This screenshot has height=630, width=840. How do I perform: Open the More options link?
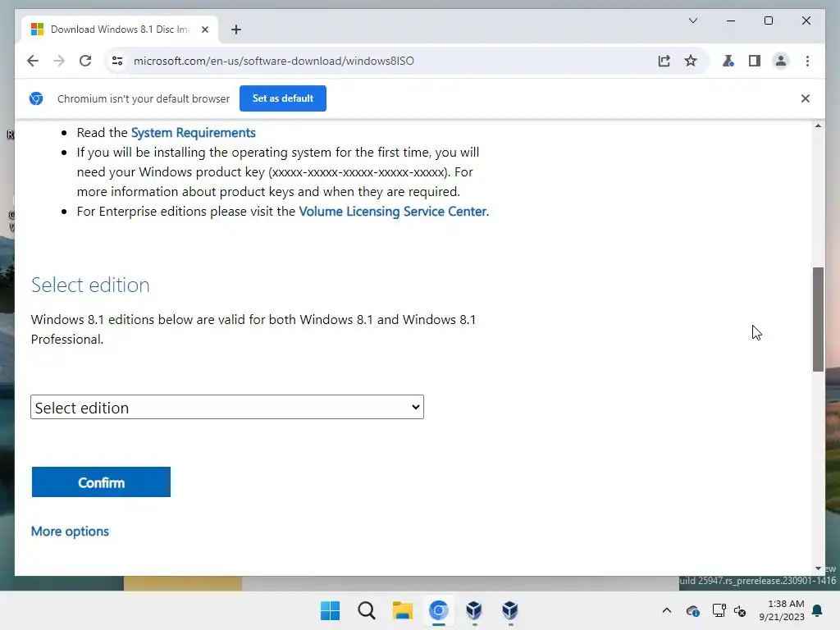tap(71, 531)
